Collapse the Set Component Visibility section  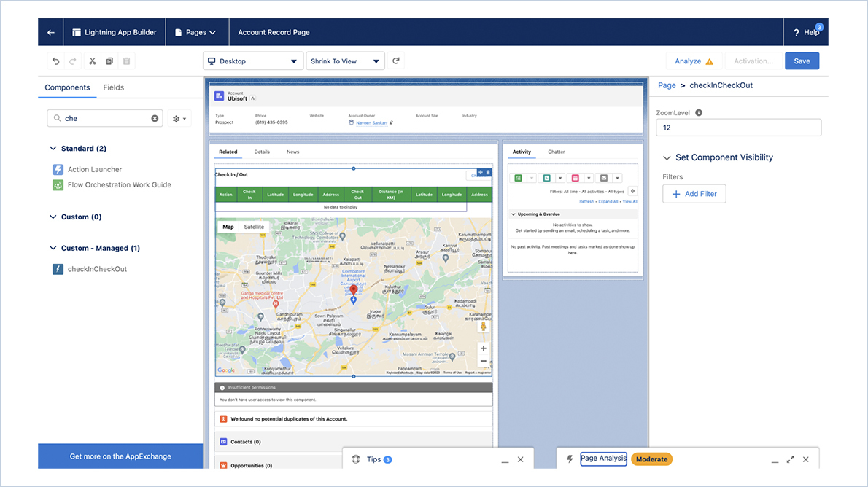point(667,157)
